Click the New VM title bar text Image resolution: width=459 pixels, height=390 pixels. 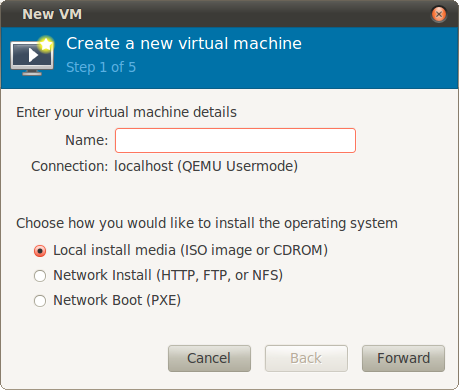(x=52, y=14)
